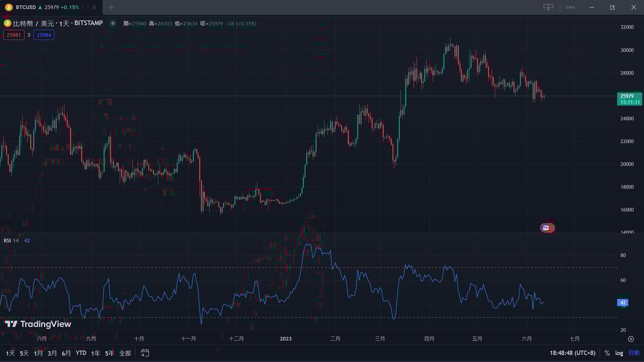Click the 收=25979 close value
The image size is (644, 362).
coord(211,23)
